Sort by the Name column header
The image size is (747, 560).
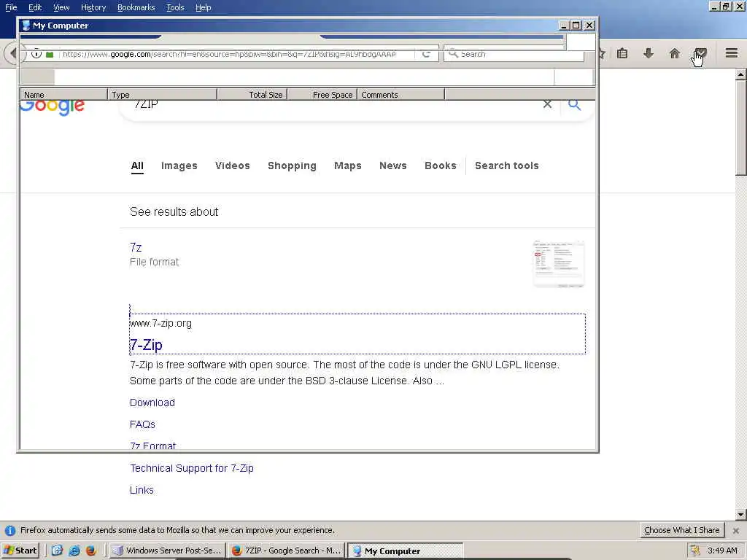click(63, 95)
